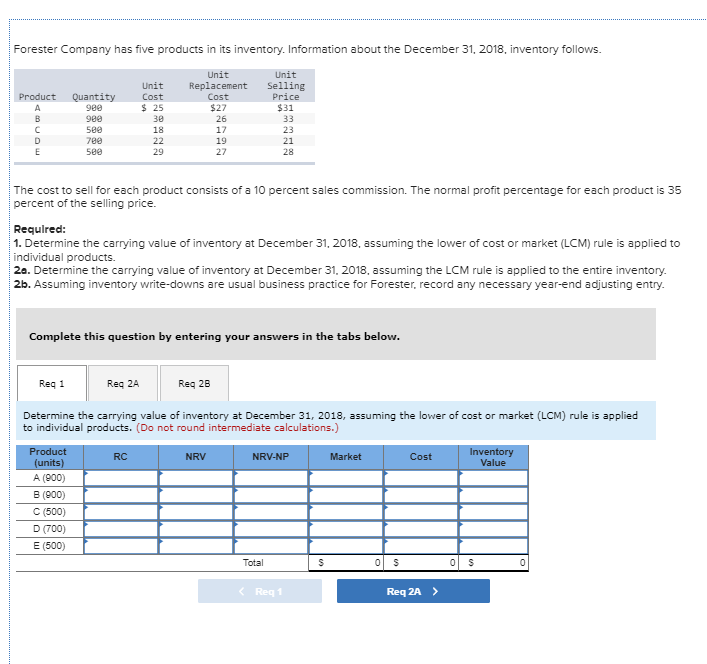Click the D (700) row label

(x=50, y=529)
